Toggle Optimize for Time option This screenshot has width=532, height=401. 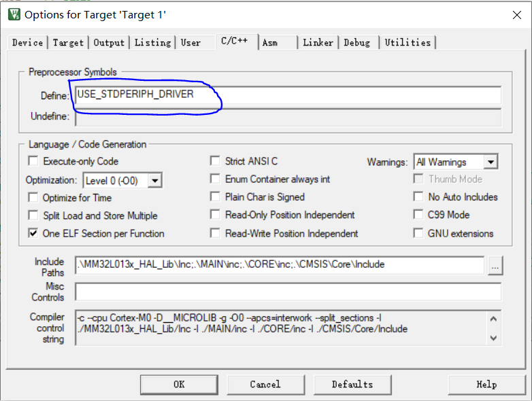coord(33,198)
